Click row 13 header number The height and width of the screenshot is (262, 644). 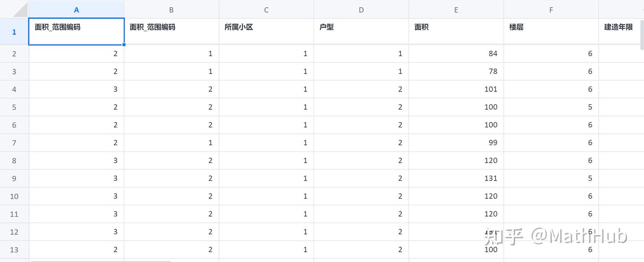point(14,249)
